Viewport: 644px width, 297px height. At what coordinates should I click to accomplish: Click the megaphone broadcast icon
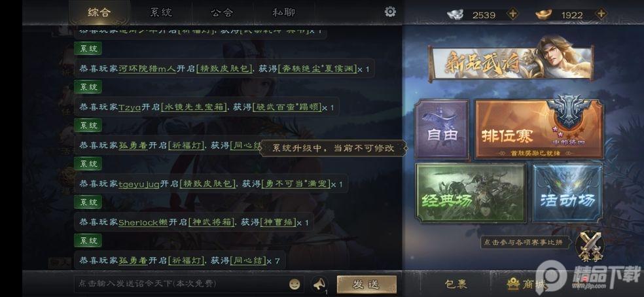[x=319, y=284]
